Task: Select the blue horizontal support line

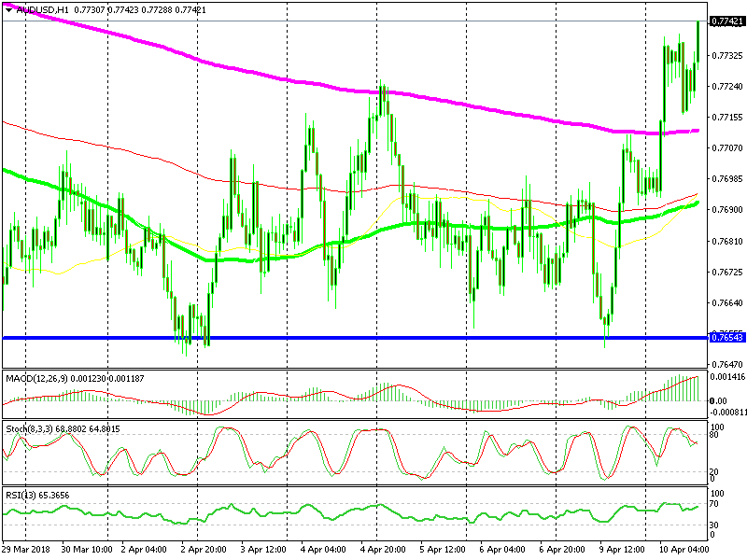Action: click(355, 338)
